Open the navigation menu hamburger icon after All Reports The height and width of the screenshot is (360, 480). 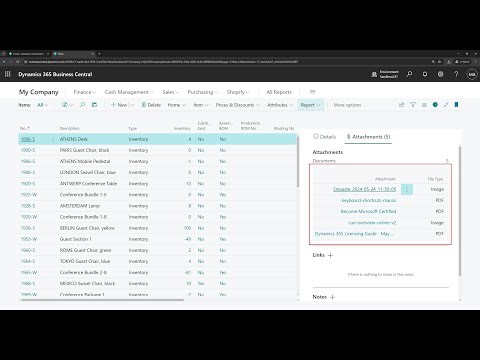click(312, 92)
